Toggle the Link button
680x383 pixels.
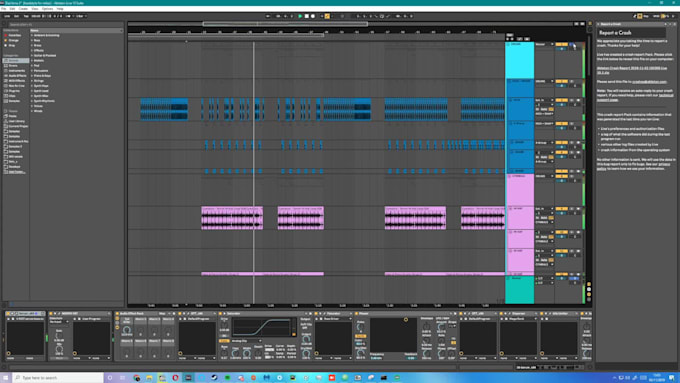(x=7, y=16)
